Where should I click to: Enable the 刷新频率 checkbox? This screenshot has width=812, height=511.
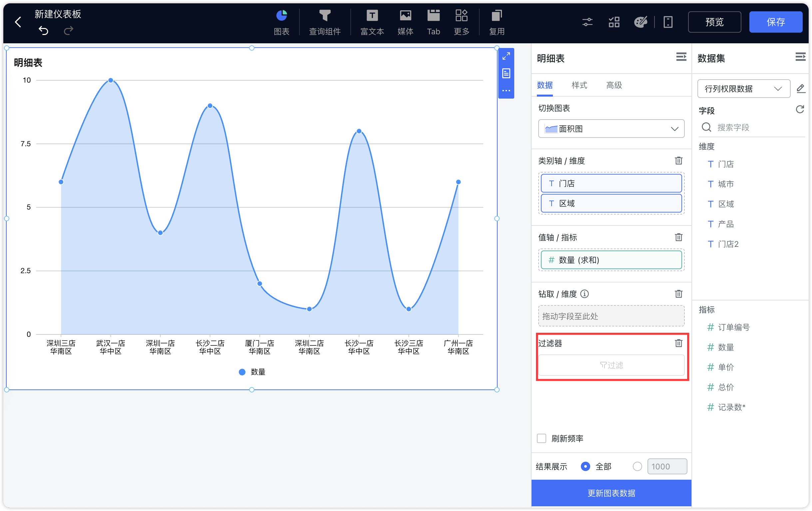pyautogui.click(x=541, y=438)
